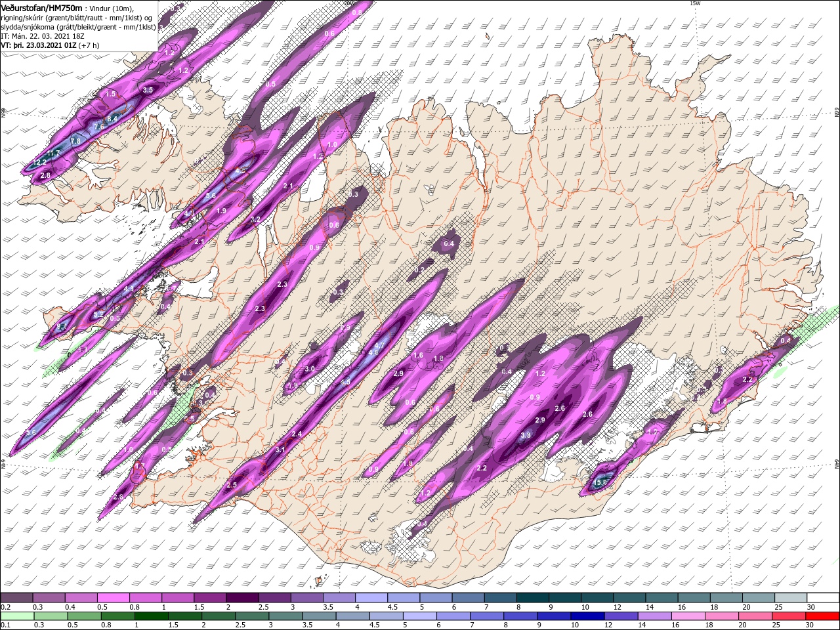Click the 11.7 value on the map
The height and width of the screenshot is (630, 840).
click(54, 153)
